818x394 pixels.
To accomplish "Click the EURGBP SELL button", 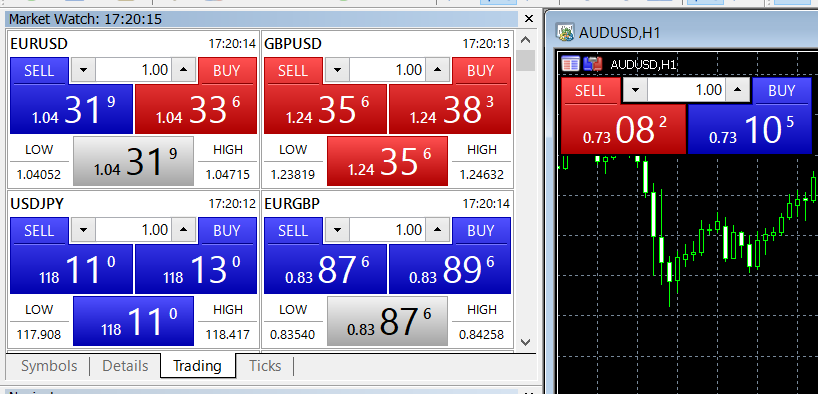I will [293, 231].
